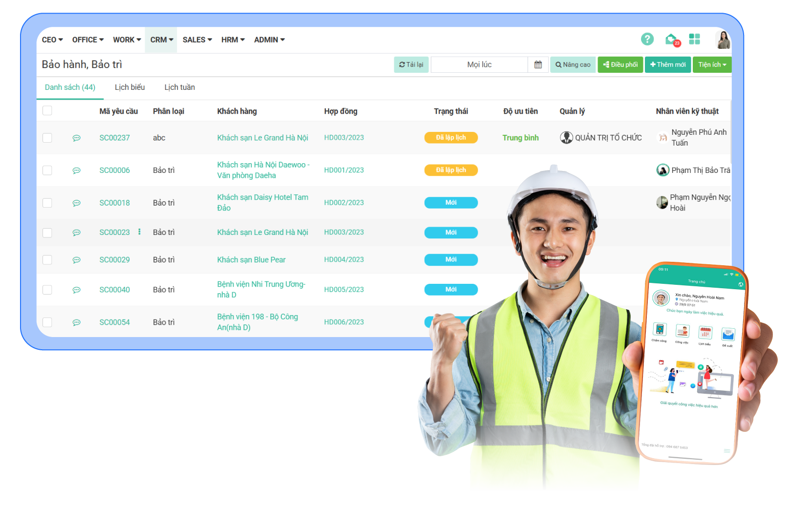Switch to the Lịch tuần tab
This screenshot has width=812, height=509.
pos(179,87)
